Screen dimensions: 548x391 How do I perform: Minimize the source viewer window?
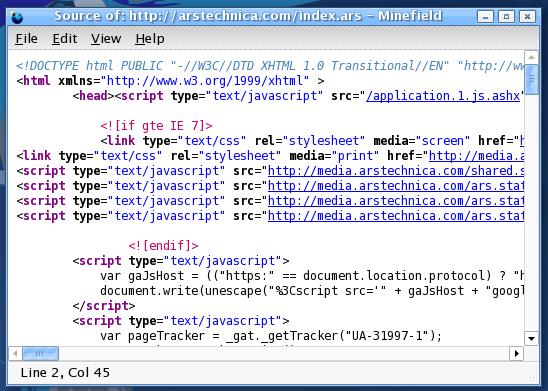[485, 16]
